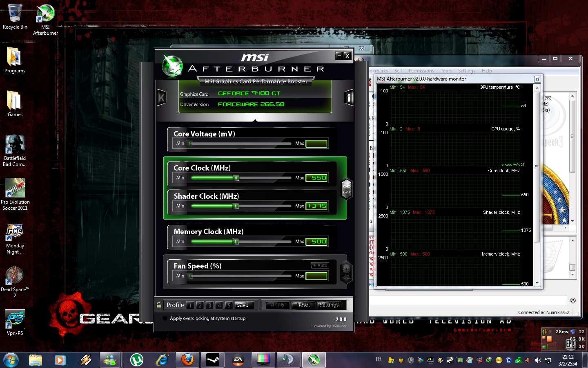Click the Core Voltage slider handle
The image size is (588, 368).
pos(190,144)
